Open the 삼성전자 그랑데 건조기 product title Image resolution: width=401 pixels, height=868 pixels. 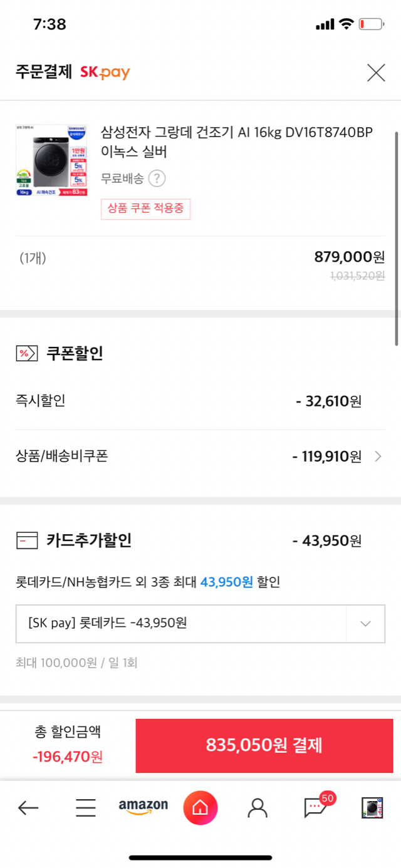(x=237, y=142)
